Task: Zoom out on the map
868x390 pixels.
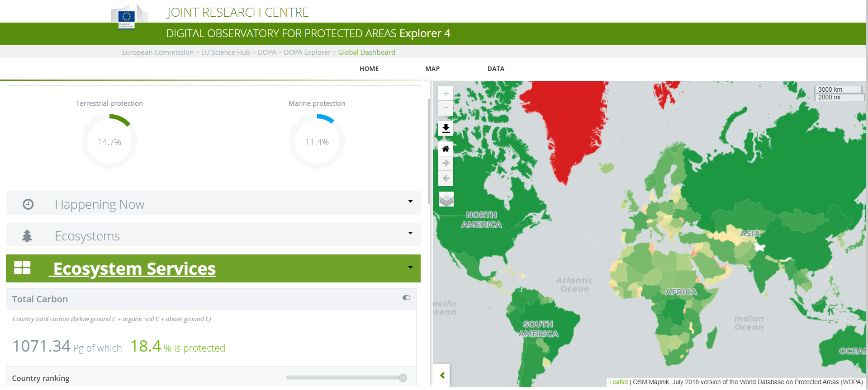Action: click(446, 108)
